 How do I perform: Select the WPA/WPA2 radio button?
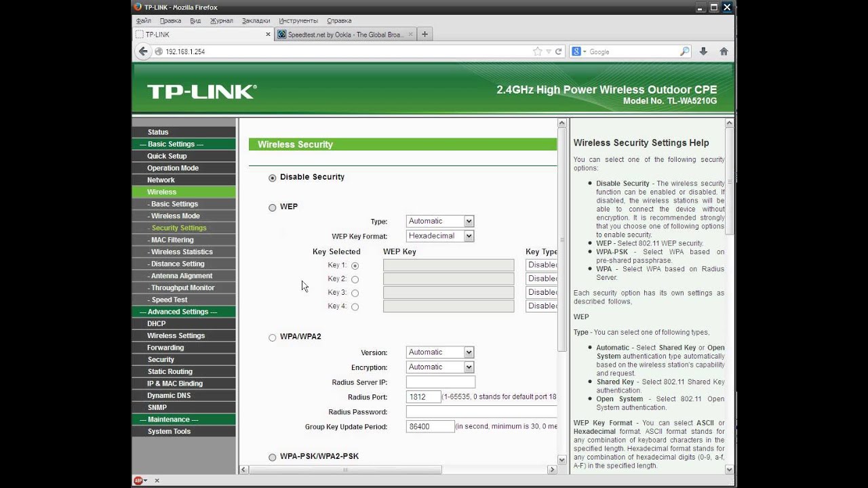click(273, 338)
